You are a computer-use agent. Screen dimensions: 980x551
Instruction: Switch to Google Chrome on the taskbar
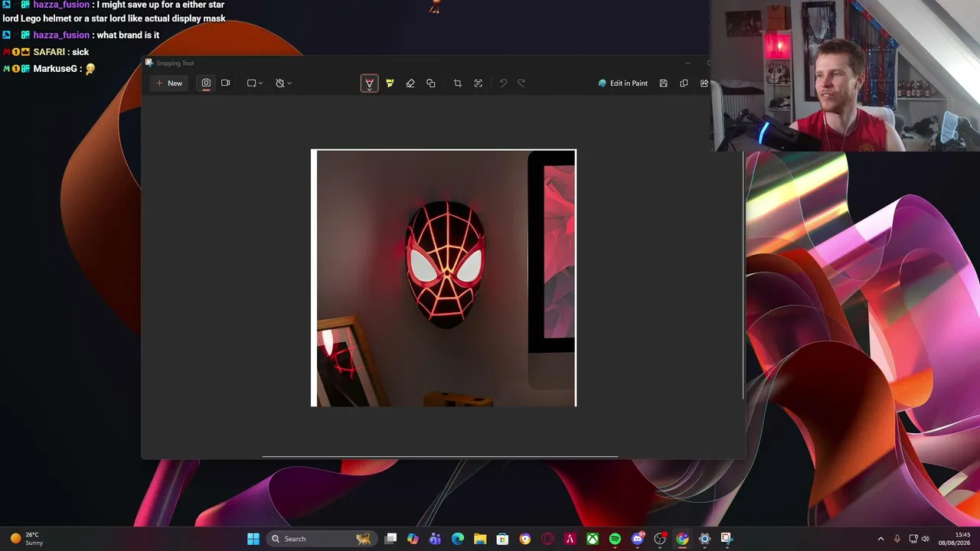[682, 539]
